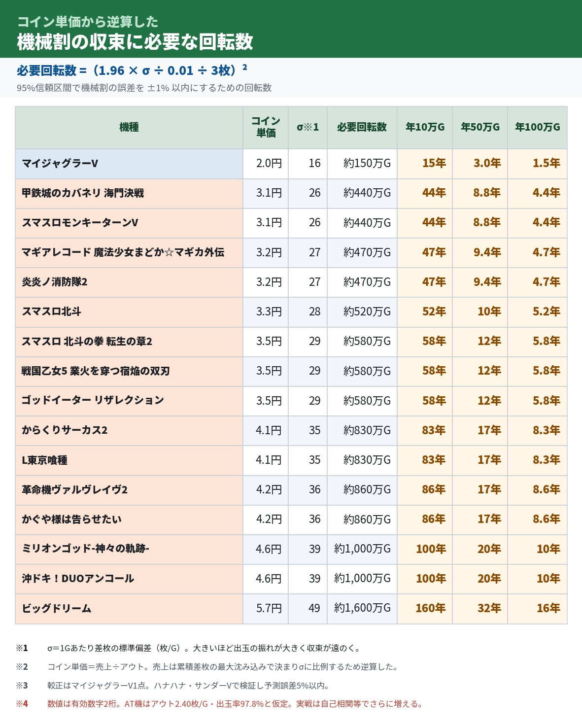
Task: Click the 年10万G column header
Action: click(x=425, y=128)
